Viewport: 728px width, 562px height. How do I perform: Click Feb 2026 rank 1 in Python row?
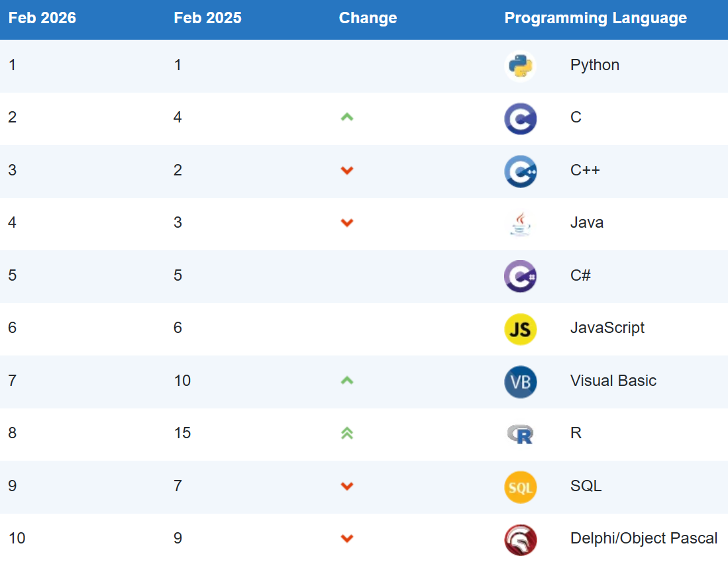click(12, 65)
